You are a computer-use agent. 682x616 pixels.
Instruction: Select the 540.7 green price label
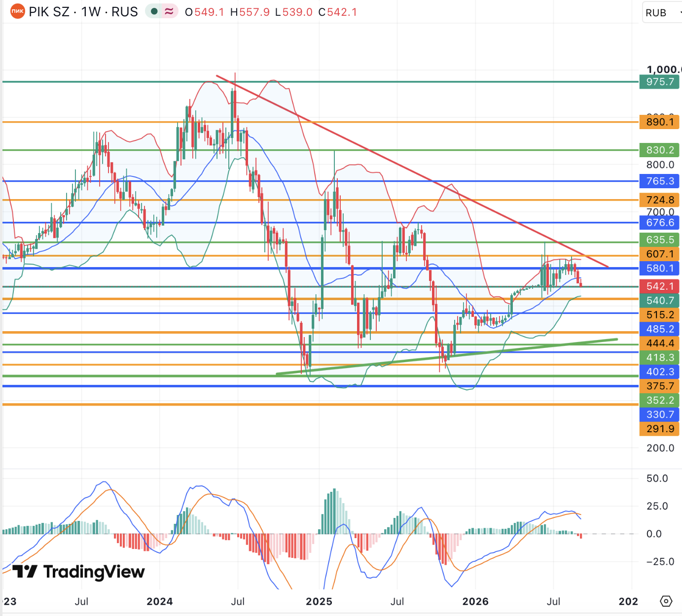tap(659, 300)
